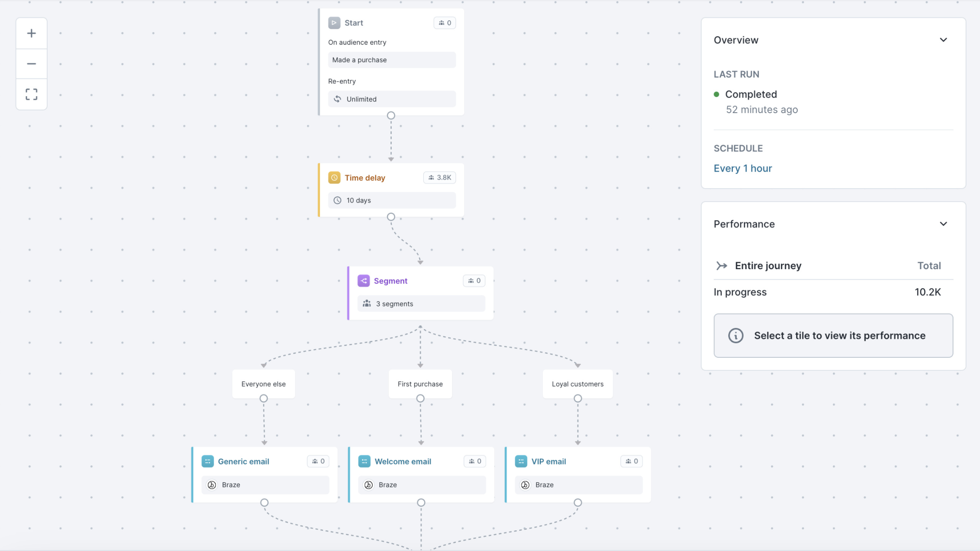Click the Start node play icon
980x551 pixels.
tap(334, 22)
